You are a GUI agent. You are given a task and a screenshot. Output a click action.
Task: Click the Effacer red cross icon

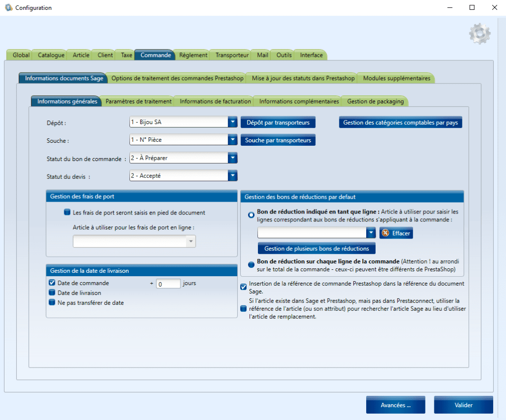coord(385,233)
